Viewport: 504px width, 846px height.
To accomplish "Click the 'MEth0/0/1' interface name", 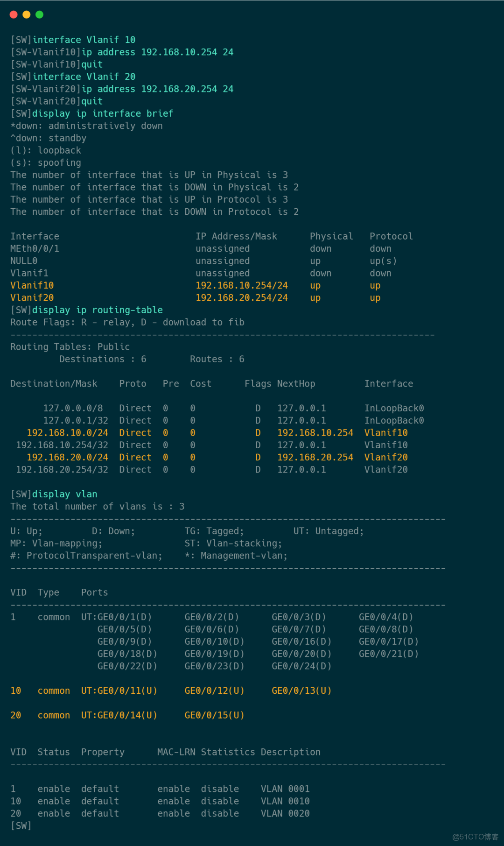I will point(35,248).
